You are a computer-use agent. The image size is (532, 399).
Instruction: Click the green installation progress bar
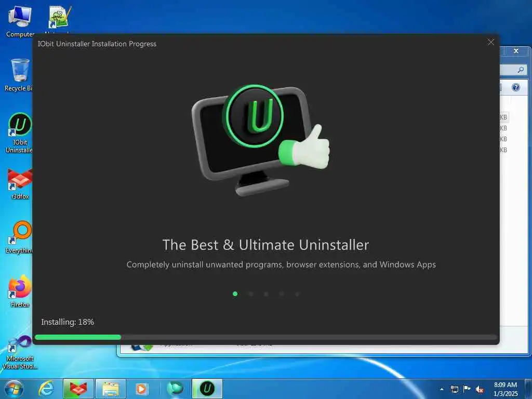[78, 337]
